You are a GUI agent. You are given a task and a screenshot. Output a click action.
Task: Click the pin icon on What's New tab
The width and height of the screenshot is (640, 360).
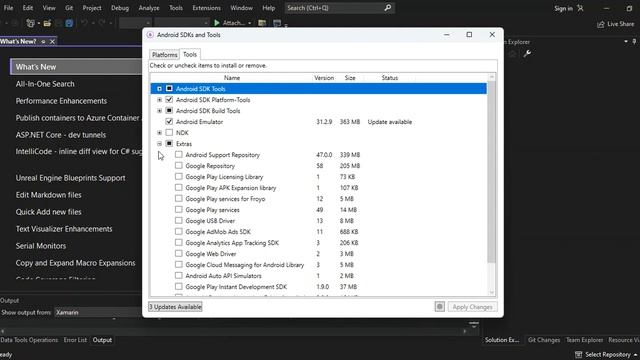[x=43, y=42]
